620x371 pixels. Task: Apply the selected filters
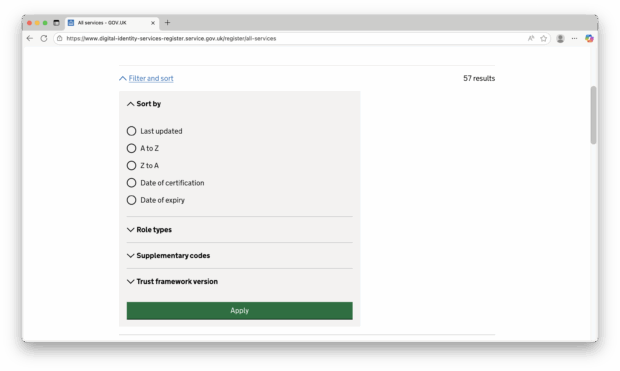(240, 311)
